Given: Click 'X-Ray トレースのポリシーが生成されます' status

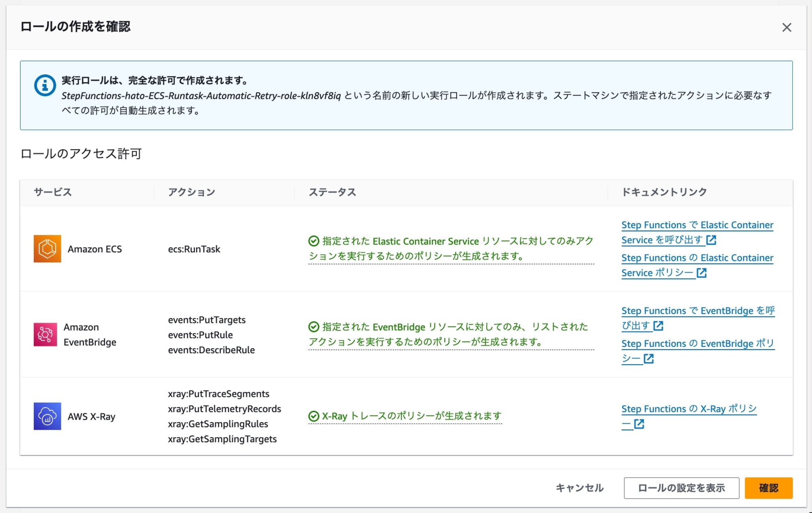Looking at the screenshot, I should pyautogui.click(x=412, y=416).
